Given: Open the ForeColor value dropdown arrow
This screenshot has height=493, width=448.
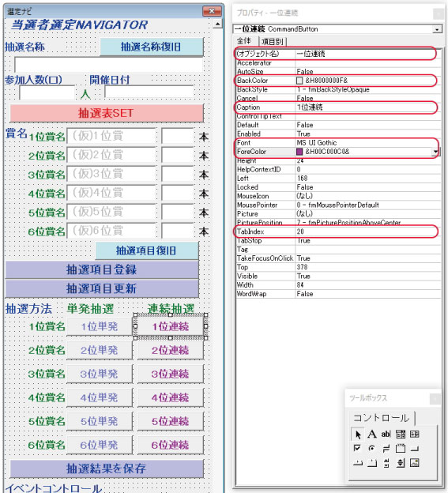Looking at the screenshot, I should [435, 152].
